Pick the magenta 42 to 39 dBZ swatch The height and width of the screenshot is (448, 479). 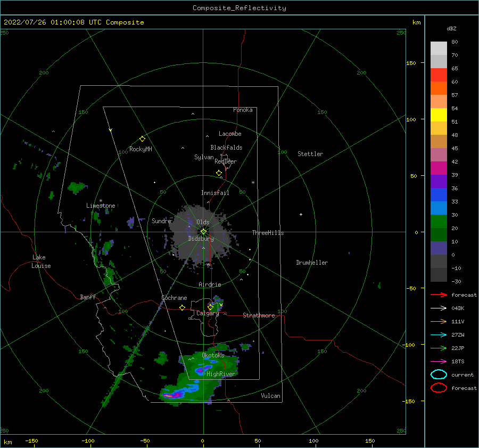[439, 168]
